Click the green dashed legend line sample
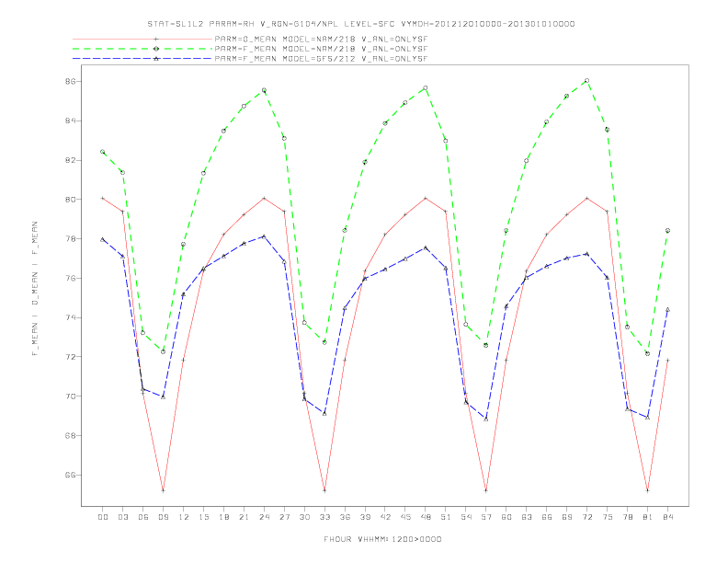This screenshot has height=563, width=728. click(142, 49)
